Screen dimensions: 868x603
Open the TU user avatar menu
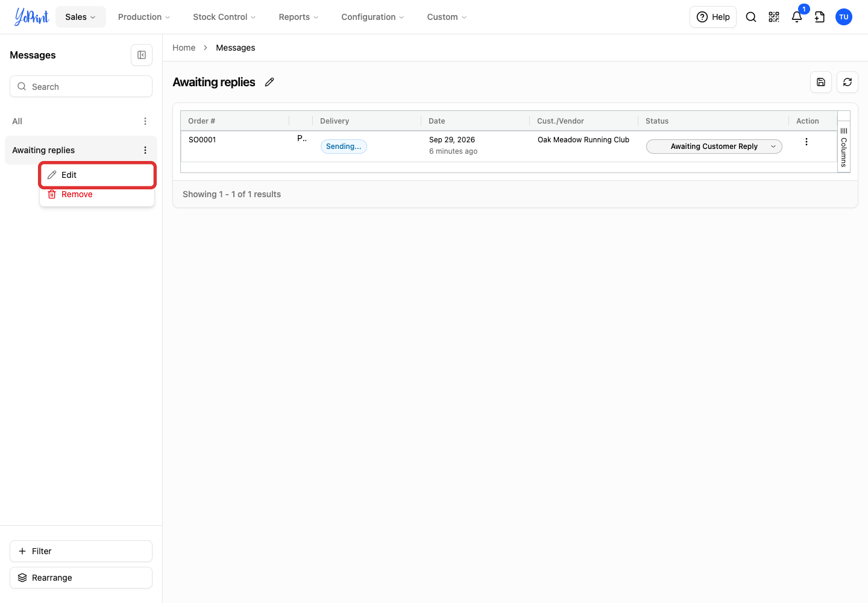point(844,17)
